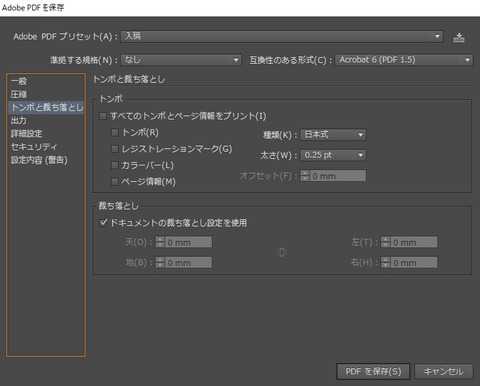Click the オフセット(F) stepper arrows
480x386 pixels.
(305, 176)
